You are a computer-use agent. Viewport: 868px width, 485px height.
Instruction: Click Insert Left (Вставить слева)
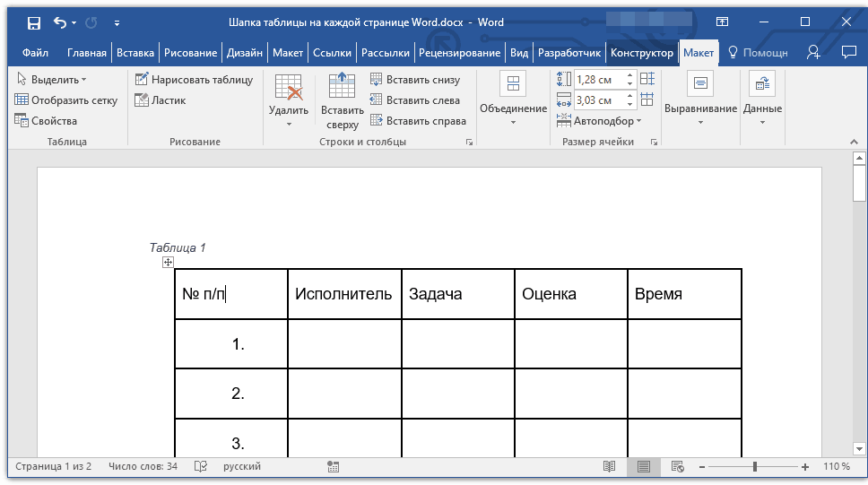(x=414, y=100)
